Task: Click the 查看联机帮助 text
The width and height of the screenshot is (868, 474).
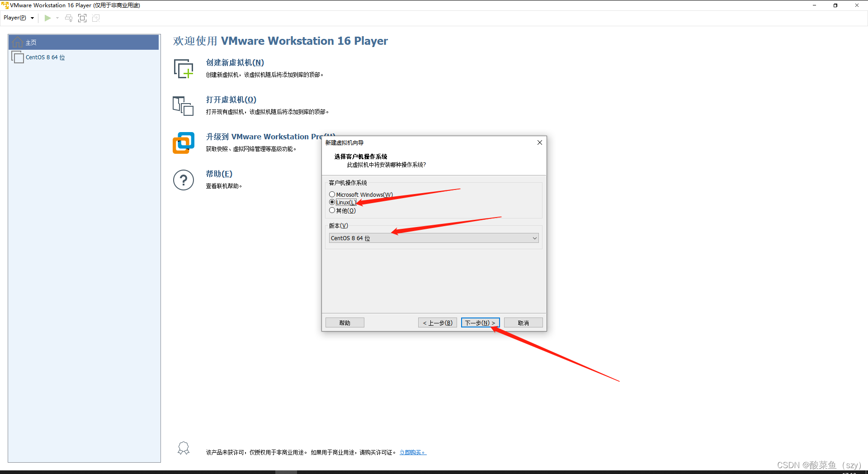Action: pyautogui.click(x=224, y=186)
